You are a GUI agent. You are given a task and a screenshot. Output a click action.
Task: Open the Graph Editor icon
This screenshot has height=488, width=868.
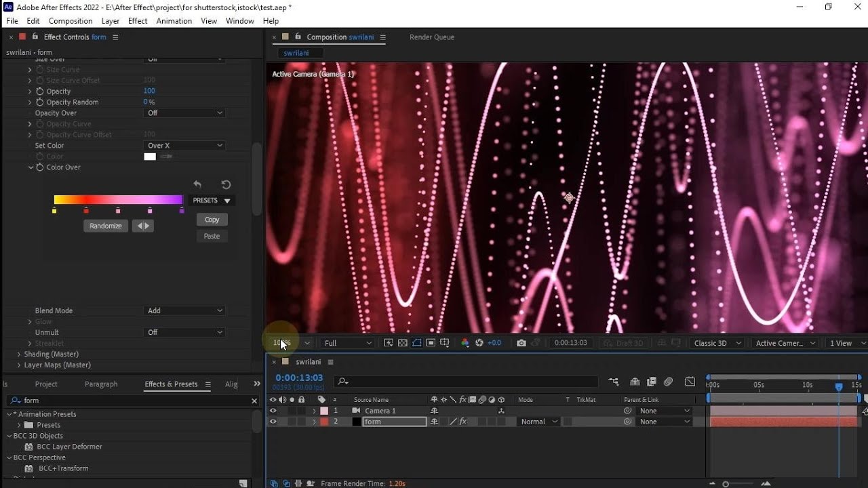point(690,382)
